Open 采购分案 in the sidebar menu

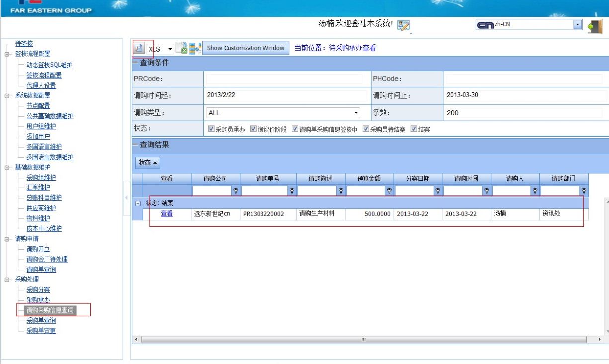click(38, 289)
